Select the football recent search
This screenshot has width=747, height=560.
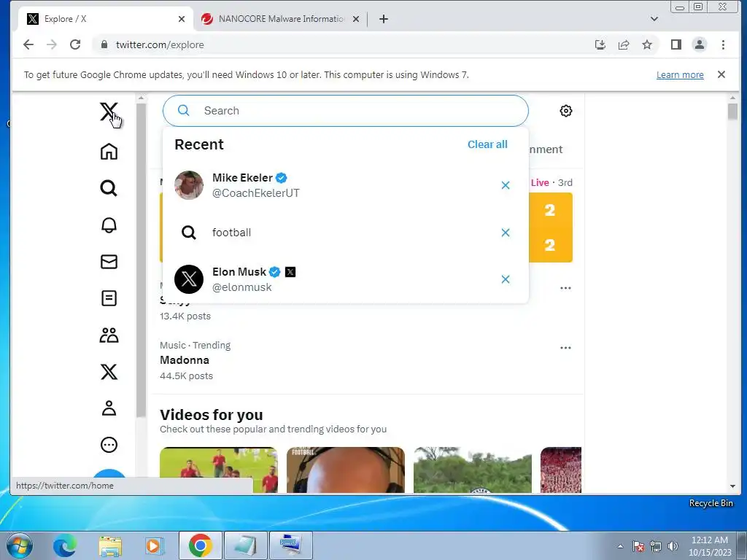[345, 233]
